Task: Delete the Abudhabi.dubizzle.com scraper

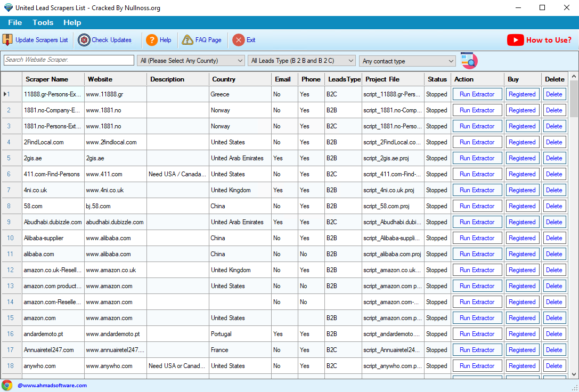Action: click(554, 222)
